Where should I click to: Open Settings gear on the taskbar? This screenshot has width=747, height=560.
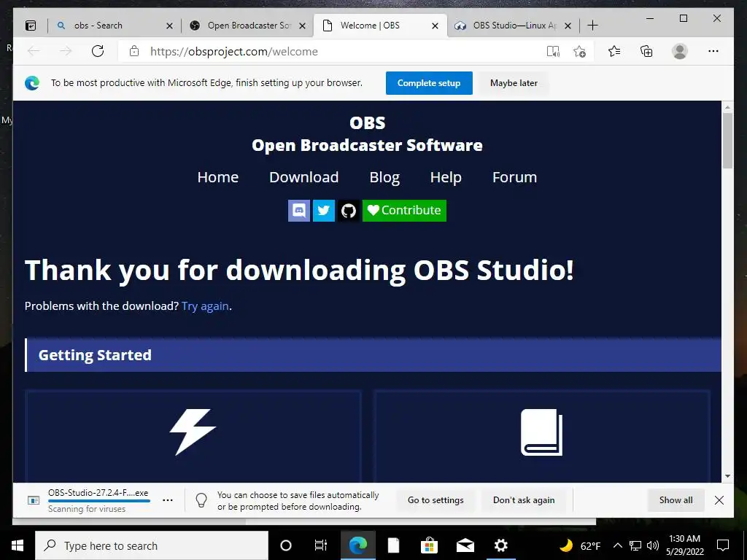[x=500, y=545]
